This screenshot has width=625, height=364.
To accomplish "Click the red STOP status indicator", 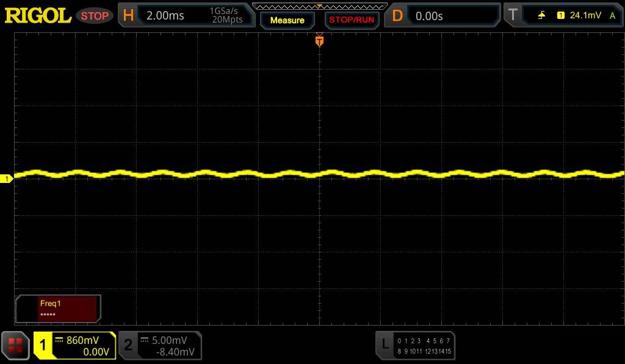I will pyautogui.click(x=95, y=16).
